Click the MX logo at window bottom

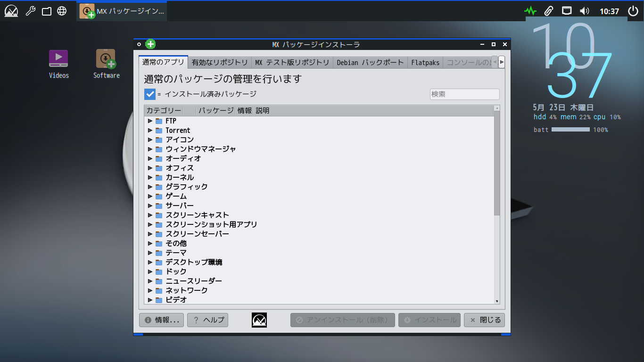point(259,320)
